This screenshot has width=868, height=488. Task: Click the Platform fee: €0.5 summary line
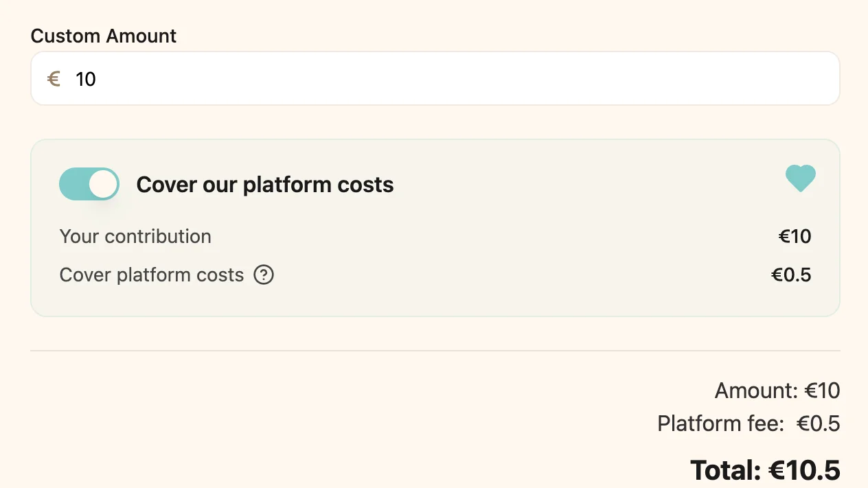pyautogui.click(x=749, y=423)
